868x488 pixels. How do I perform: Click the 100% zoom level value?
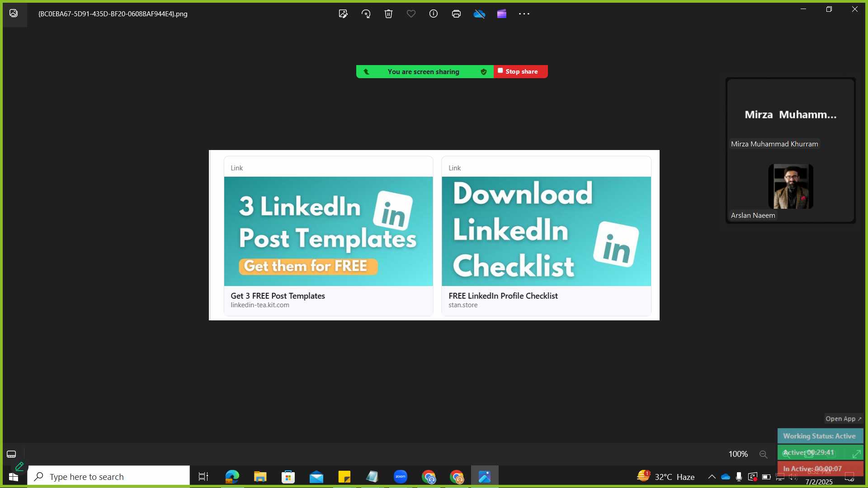click(x=738, y=454)
